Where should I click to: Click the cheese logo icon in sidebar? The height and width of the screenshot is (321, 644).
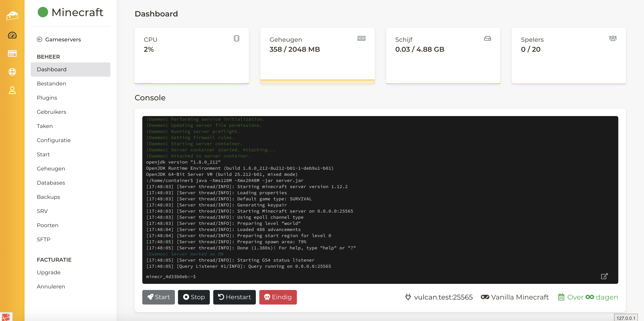point(12,16)
